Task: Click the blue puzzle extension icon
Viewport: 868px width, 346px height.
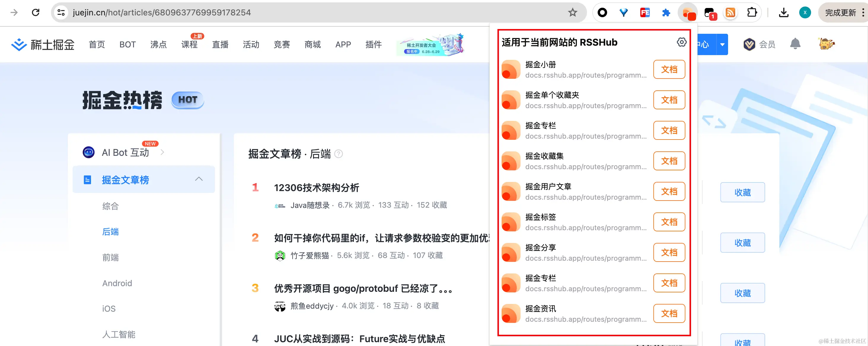Action: (666, 12)
